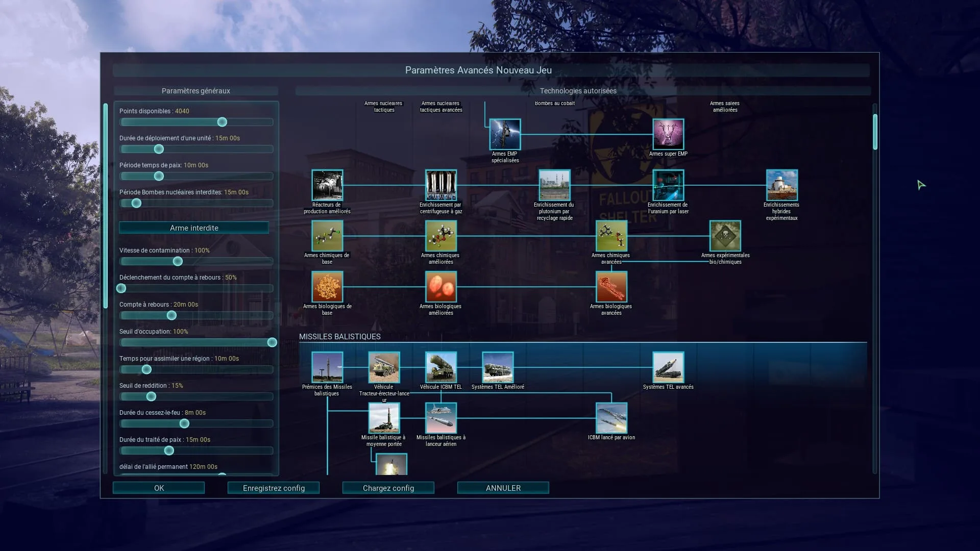Click the ANNULER button
This screenshot has height=551, width=980.
point(503,488)
